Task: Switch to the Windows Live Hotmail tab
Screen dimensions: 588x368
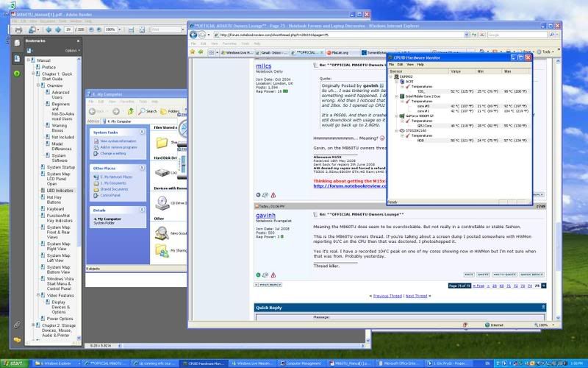Action: [x=237, y=52]
